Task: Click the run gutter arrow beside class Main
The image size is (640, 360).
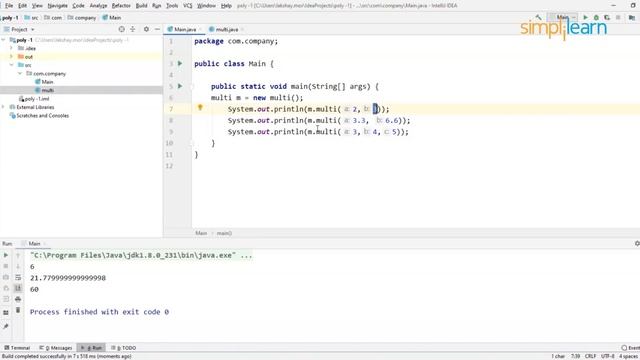Action: coord(180,64)
